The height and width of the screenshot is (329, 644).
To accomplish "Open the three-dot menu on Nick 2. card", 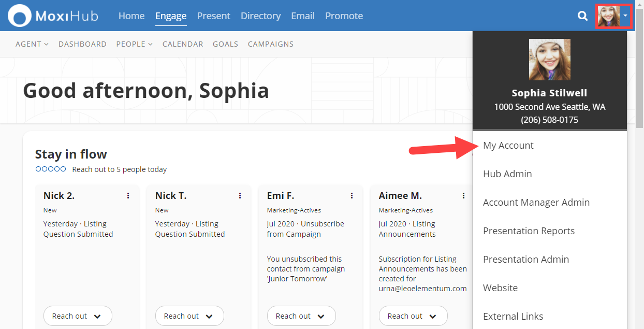I will click(128, 196).
